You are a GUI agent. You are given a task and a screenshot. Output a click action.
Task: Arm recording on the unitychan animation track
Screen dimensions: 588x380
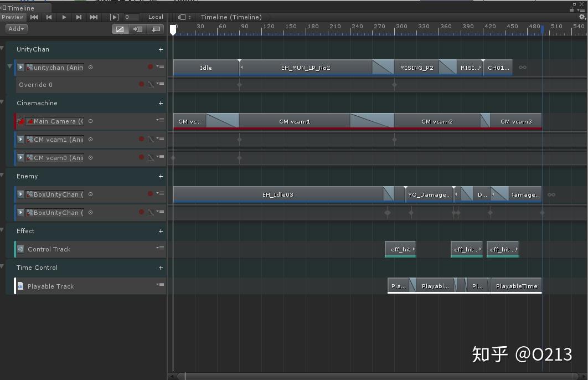pos(150,66)
